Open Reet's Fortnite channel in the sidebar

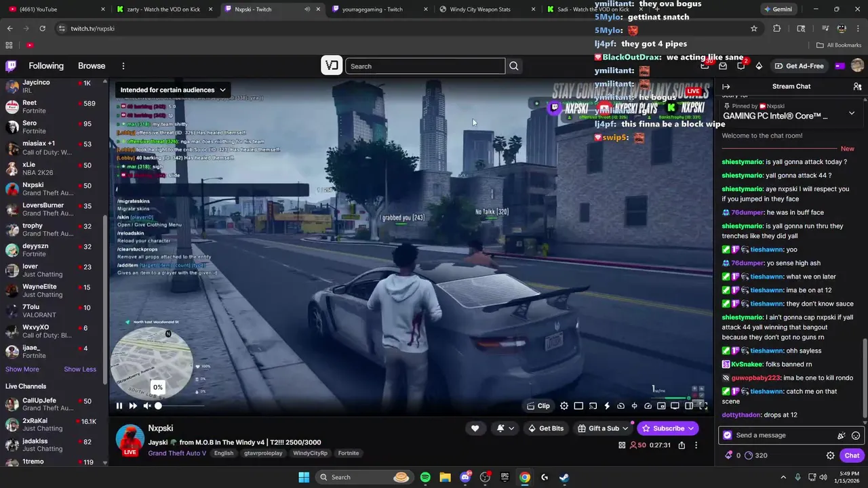(53, 106)
